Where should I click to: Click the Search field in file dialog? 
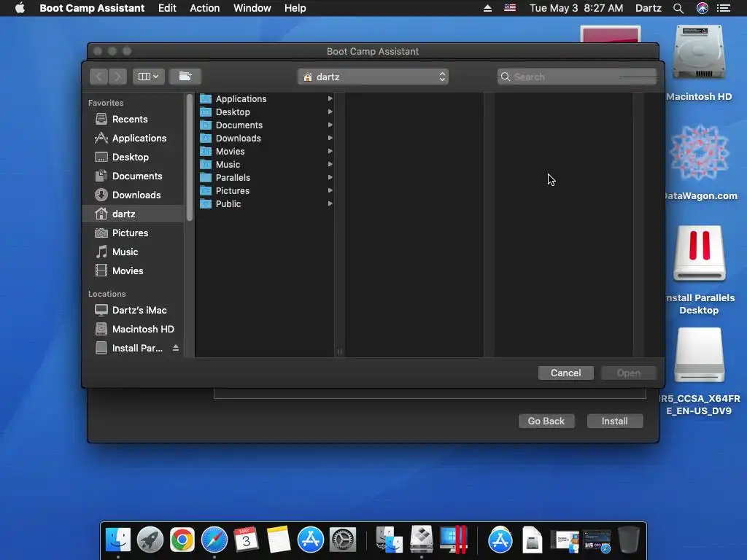[577, 77]
